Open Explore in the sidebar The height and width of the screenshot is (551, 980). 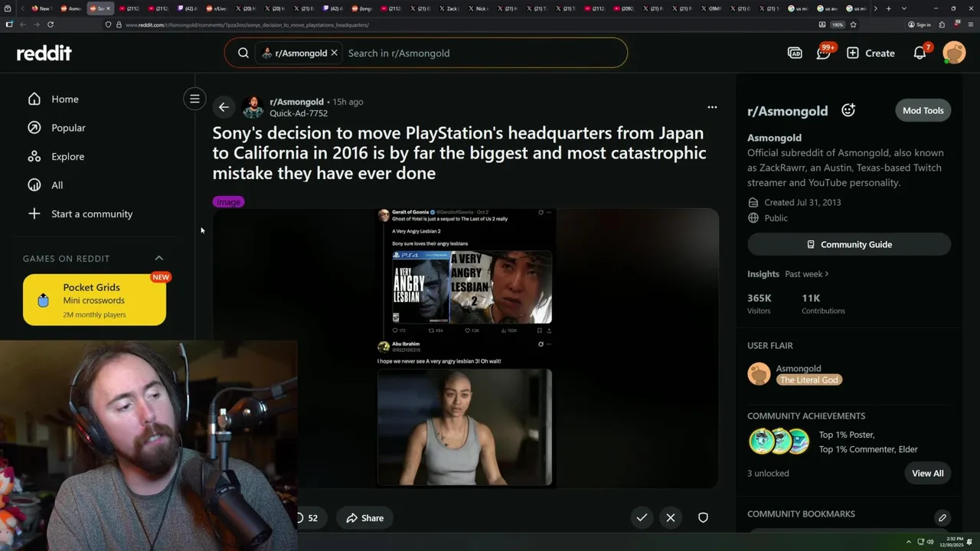67,156
